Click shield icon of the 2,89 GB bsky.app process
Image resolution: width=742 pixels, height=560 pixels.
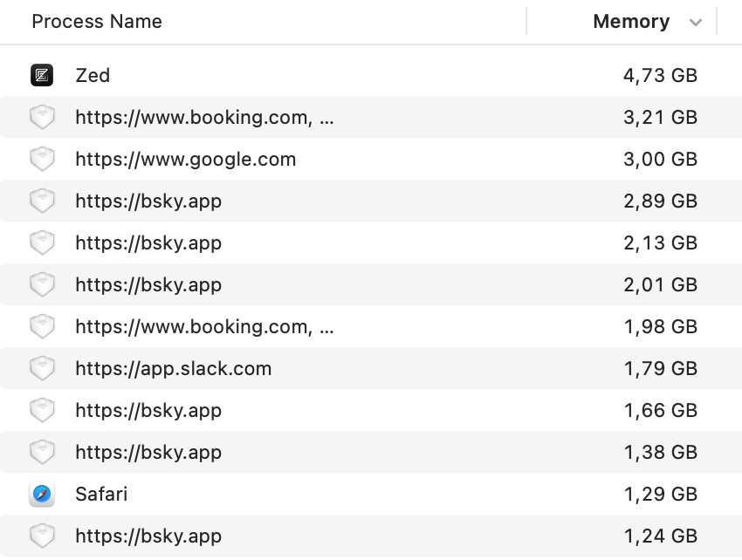click(42, 201)
